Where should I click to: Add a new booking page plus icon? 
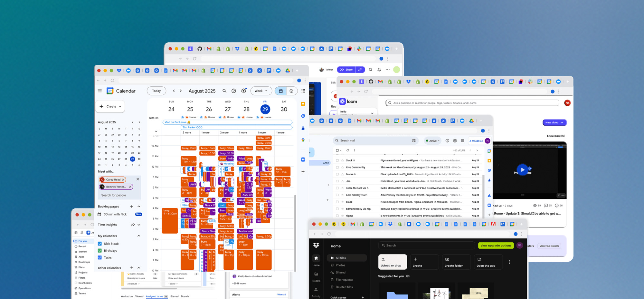point(131,207)
